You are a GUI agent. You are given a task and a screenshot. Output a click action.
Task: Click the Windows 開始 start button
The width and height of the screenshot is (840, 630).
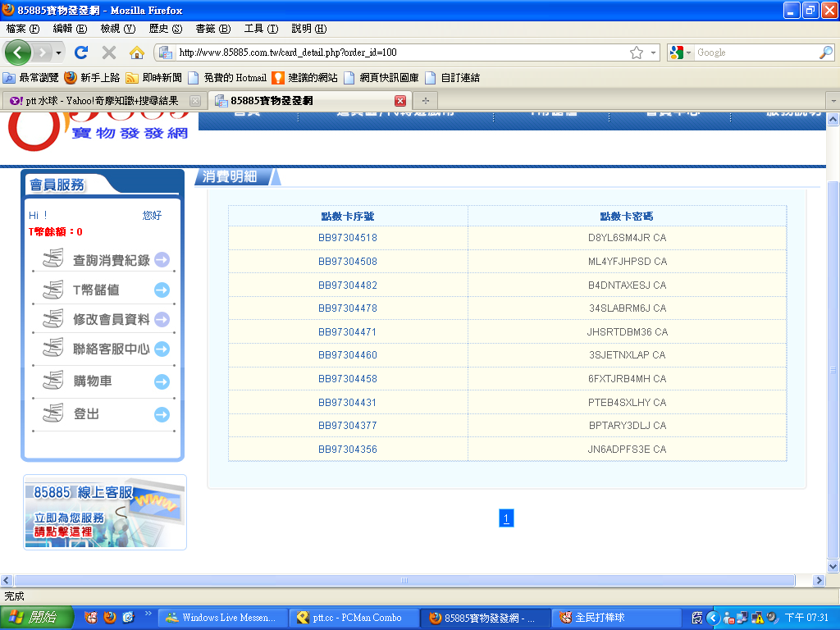pyautogui.click(x=36, y=618)
